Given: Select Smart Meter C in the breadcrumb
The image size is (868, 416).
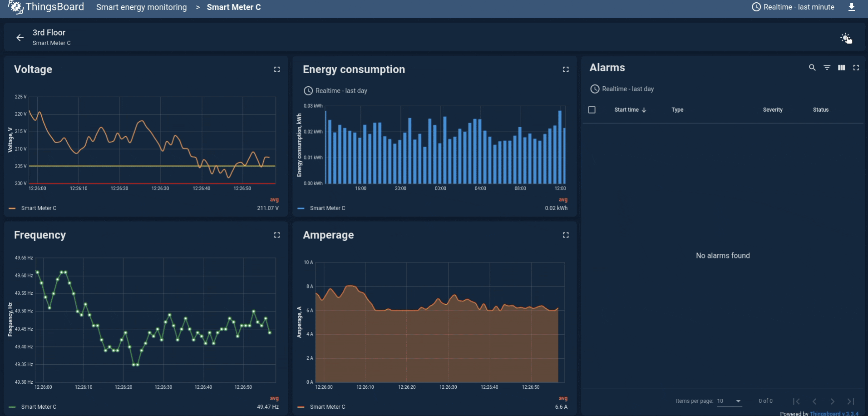Looking at the screenshot, I should (x=233, y=7).
